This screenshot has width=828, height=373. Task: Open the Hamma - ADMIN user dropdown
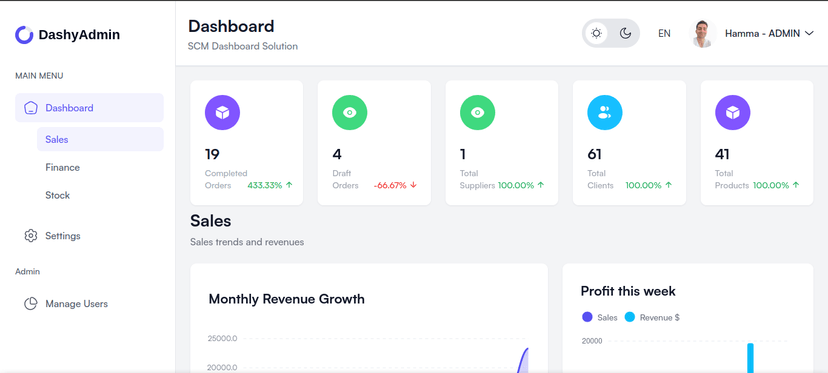[769, 33]
